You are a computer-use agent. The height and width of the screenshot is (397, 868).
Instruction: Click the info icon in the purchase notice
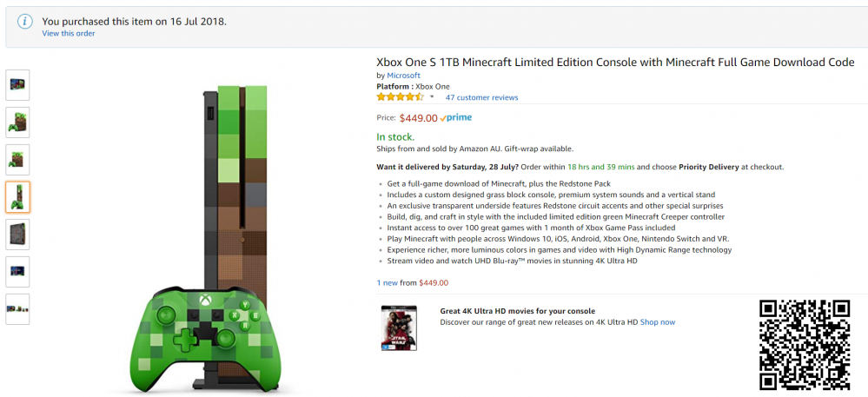27,21
